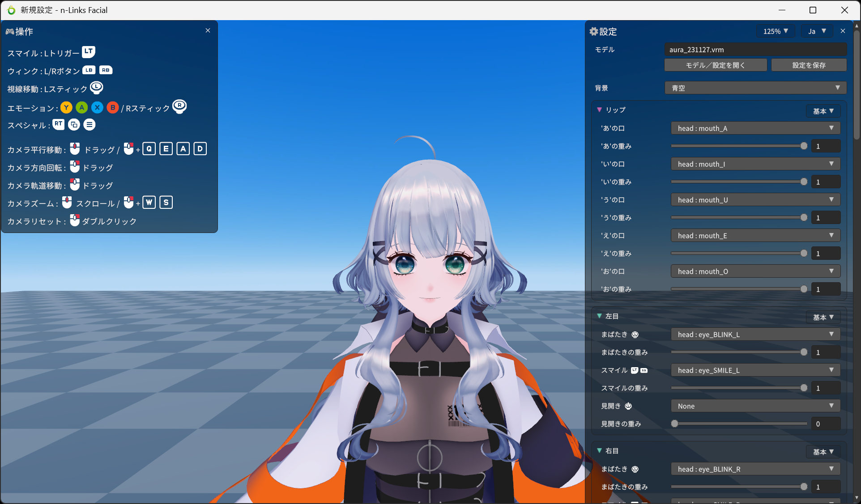This screenshot has width=861, height=504.
Task: Click the 設定を保存 button
Action: tap(809, 65)
